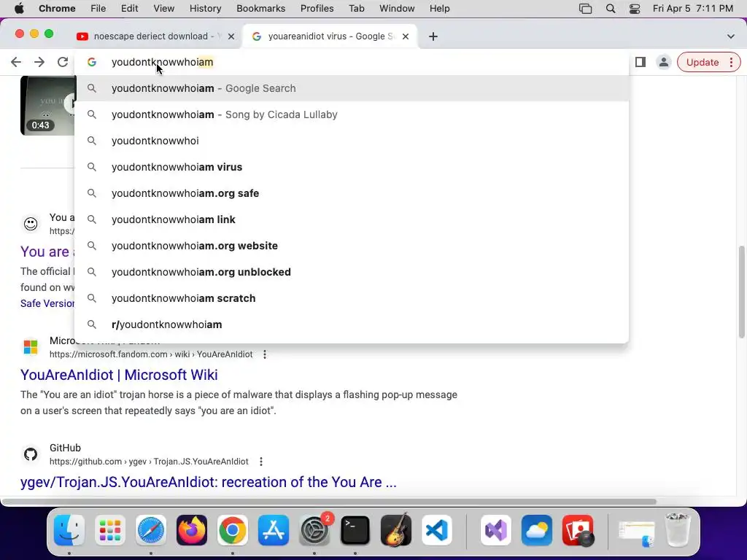The width and height of the screenshot is (747, 560).
Task: Select the 'r/youdontknowwhoiam' suggestion
Action: click(352, 324)
